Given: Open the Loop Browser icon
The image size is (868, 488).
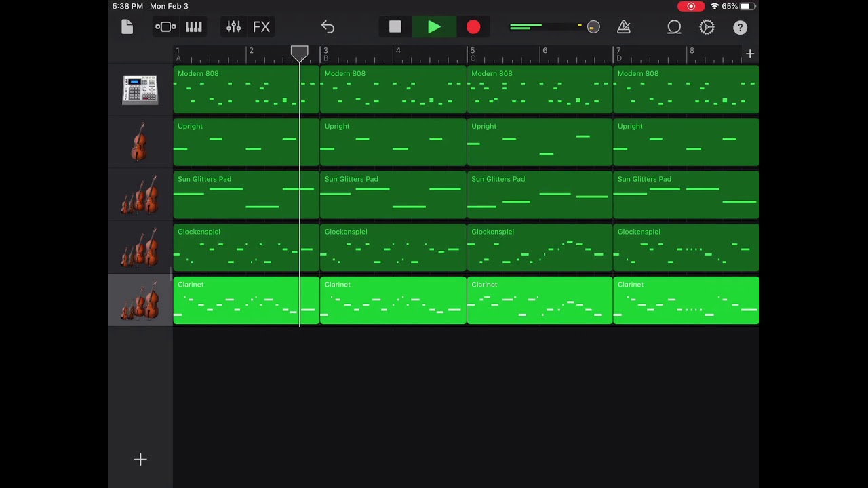Looking at the screenshot, I should coord(674,27).
